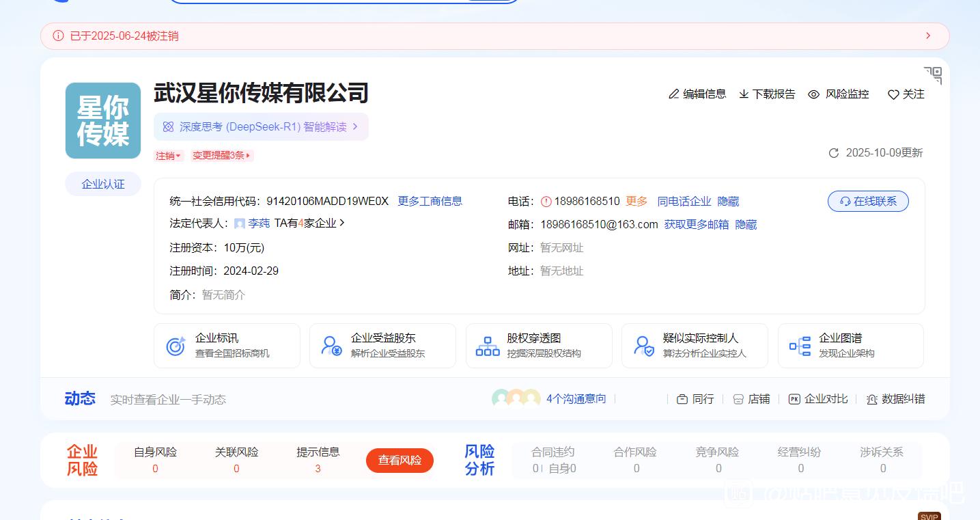This screenshot has height=520, width=980.
Task: Select 数据纠错 in the 动态 bar
Action: click(895, 399)
